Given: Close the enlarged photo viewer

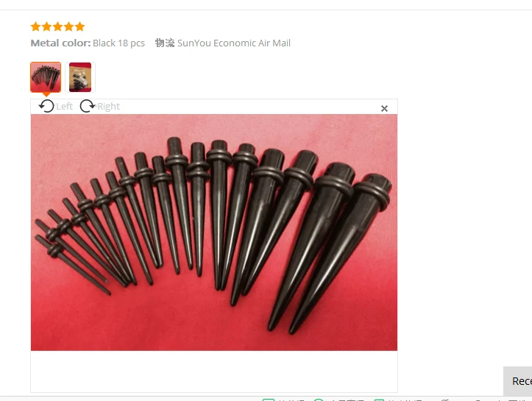Looking at the screenshot, I should (x=384, y=109).
